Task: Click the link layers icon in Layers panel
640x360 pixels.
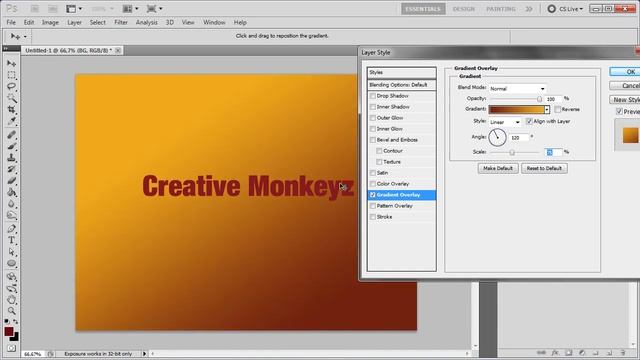Action: point(541,353)
